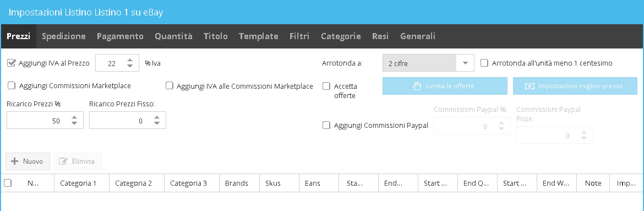Increase the IVA percentage value

click(130, 60)
